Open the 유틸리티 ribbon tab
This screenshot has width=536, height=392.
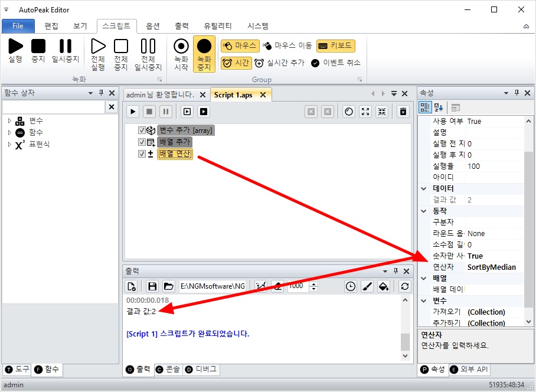click(218, 26)
